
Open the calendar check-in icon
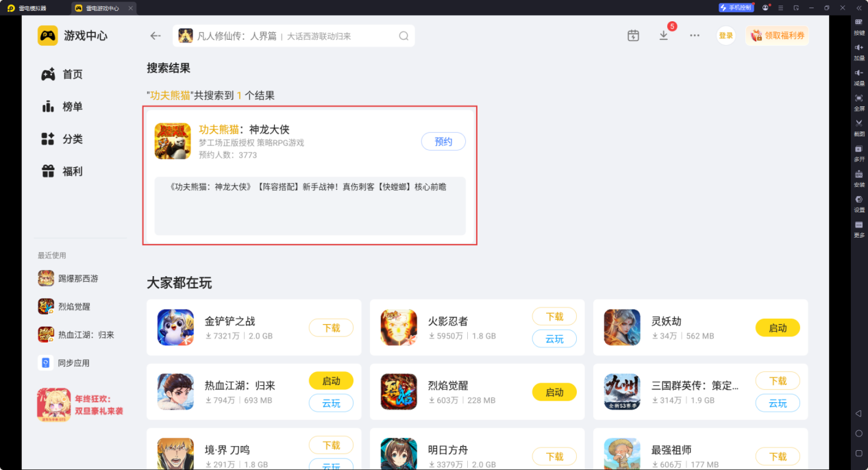coord(633,36)
